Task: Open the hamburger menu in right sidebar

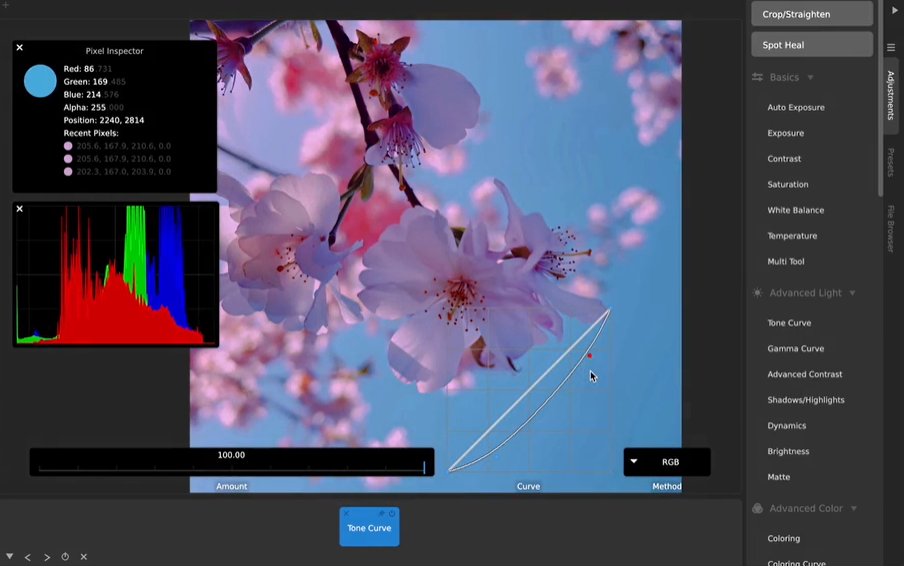Action: (x=891, y=48)
